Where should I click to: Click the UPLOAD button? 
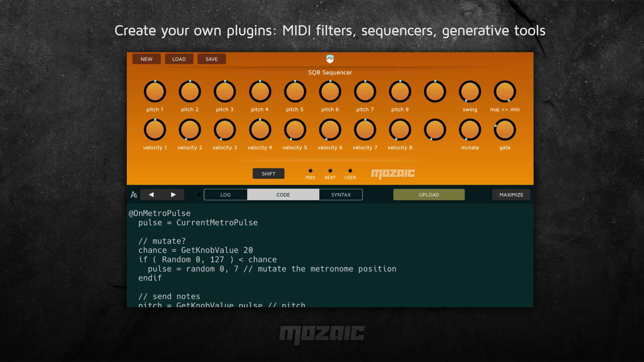428,194
